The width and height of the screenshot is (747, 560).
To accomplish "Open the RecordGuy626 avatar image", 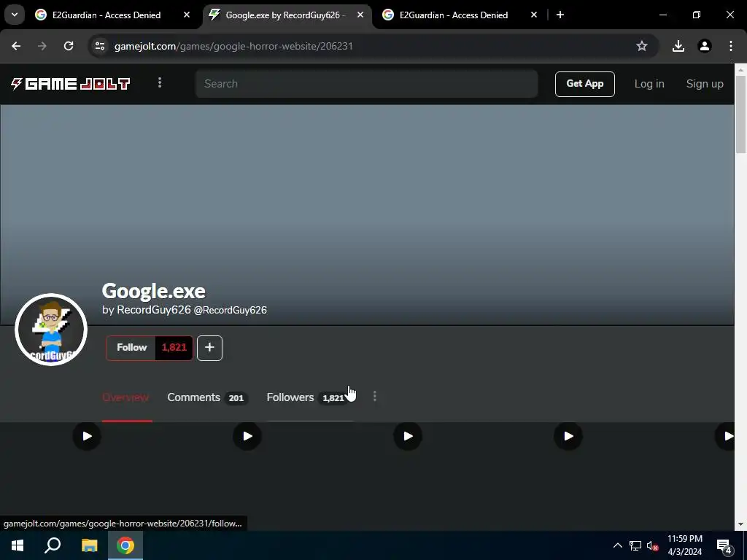I will (x=51, y=330).
